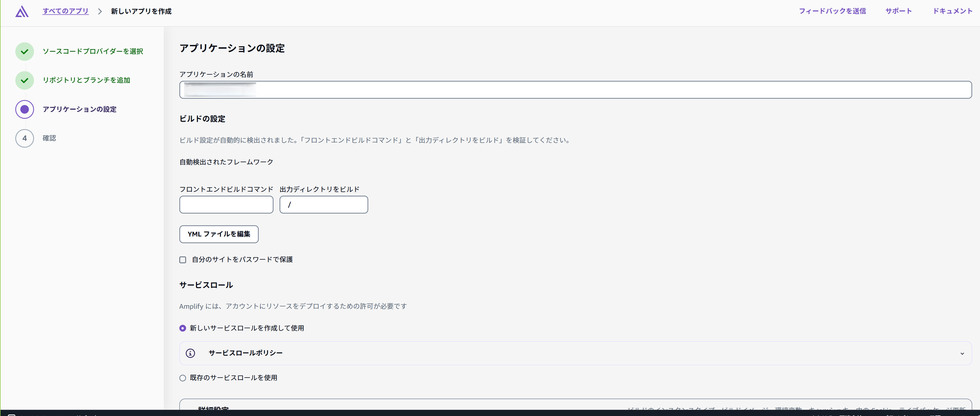Click the step 4 number circle
980x416 pixels.
pyautogui.click(x=24, y=138)
